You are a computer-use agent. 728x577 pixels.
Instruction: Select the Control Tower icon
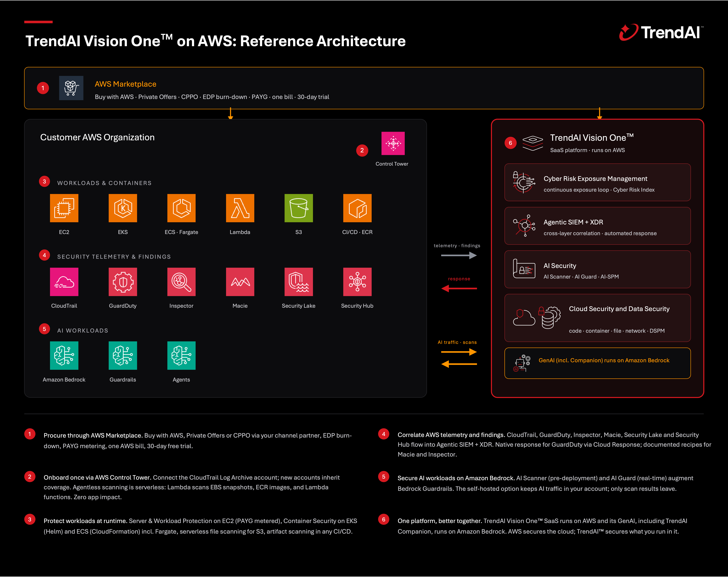393,144
